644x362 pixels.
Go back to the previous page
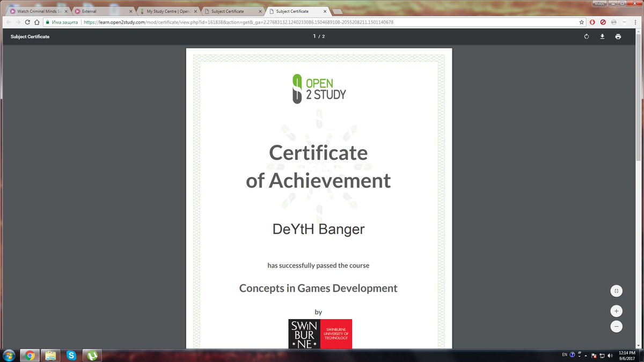click(x=8, y=22)
